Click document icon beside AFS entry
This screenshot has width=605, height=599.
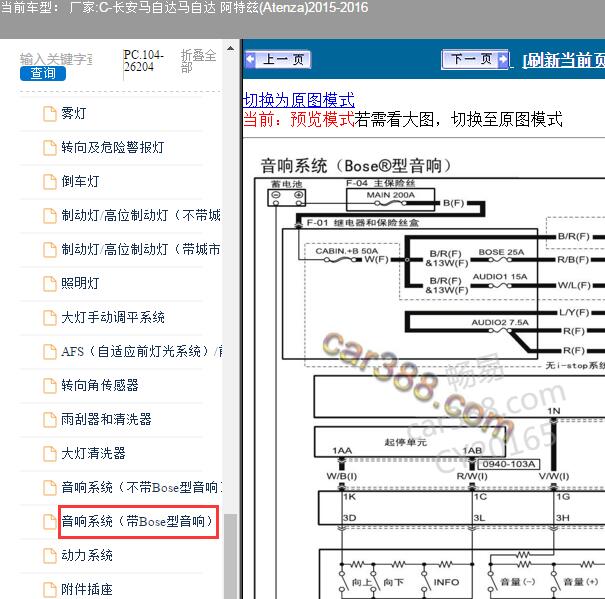click(49, 352)
